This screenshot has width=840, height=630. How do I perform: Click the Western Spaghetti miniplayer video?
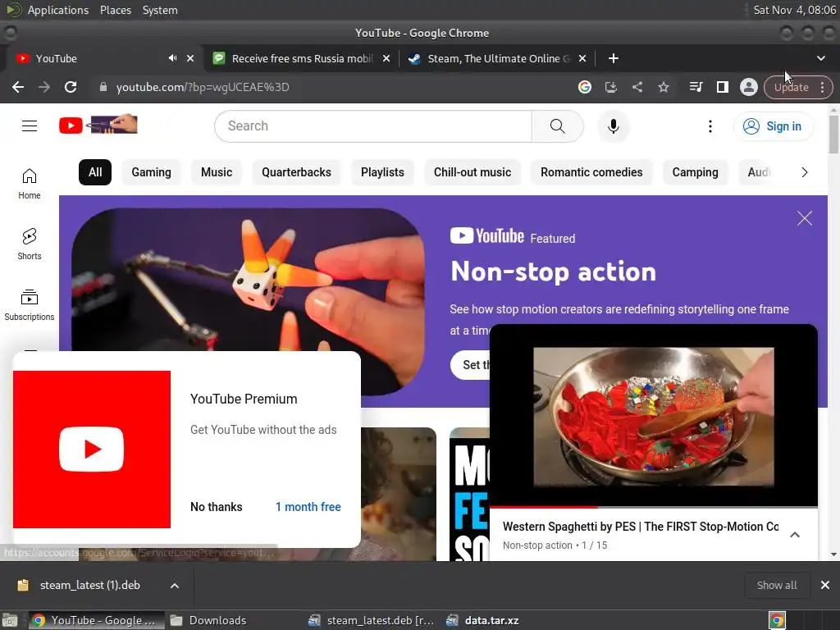[654, 417]
